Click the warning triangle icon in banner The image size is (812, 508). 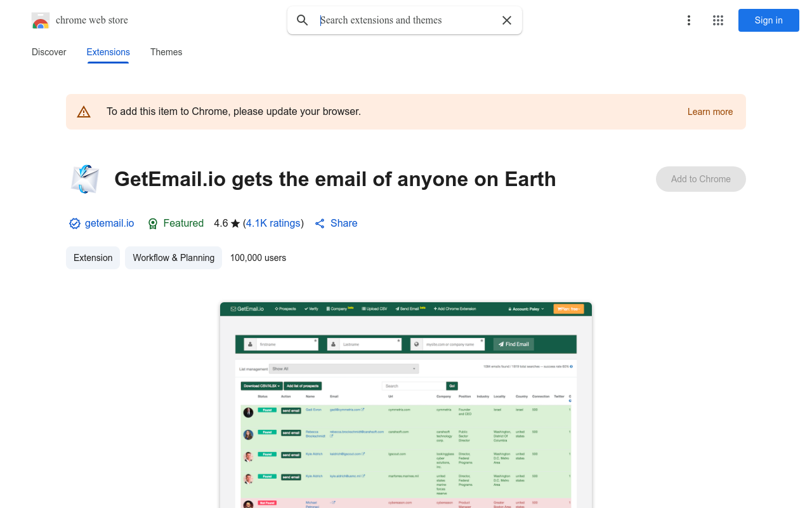coord(84,112)
